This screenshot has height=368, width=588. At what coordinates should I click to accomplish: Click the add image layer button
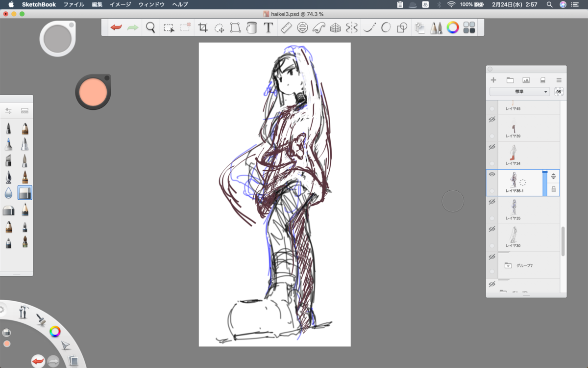tap(526, 80)
